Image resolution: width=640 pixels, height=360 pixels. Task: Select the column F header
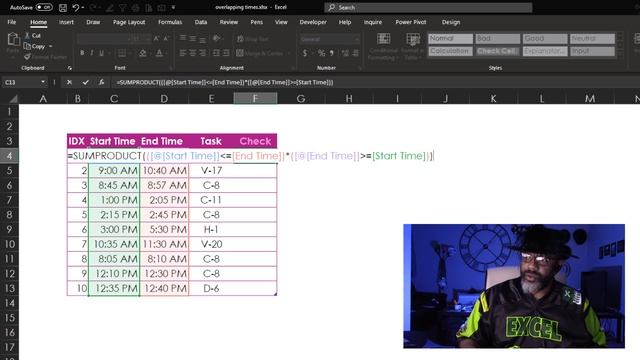(255, 98)
